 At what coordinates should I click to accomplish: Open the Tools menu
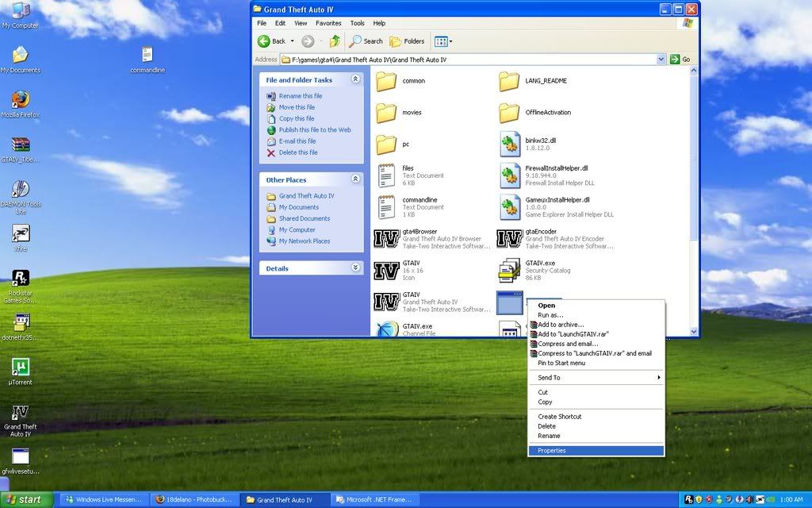[358, 23]
